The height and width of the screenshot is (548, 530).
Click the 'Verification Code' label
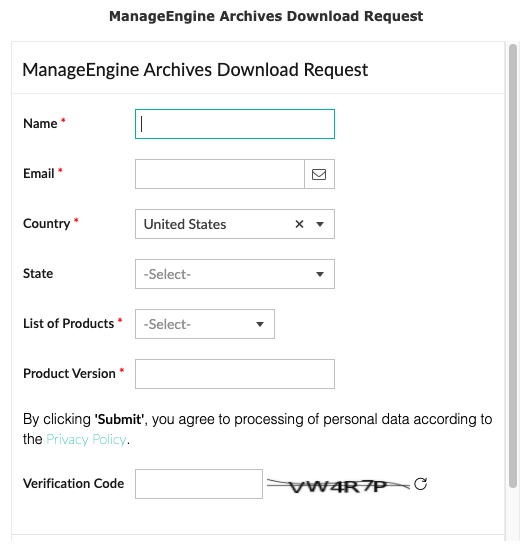[x=73, y=483]
